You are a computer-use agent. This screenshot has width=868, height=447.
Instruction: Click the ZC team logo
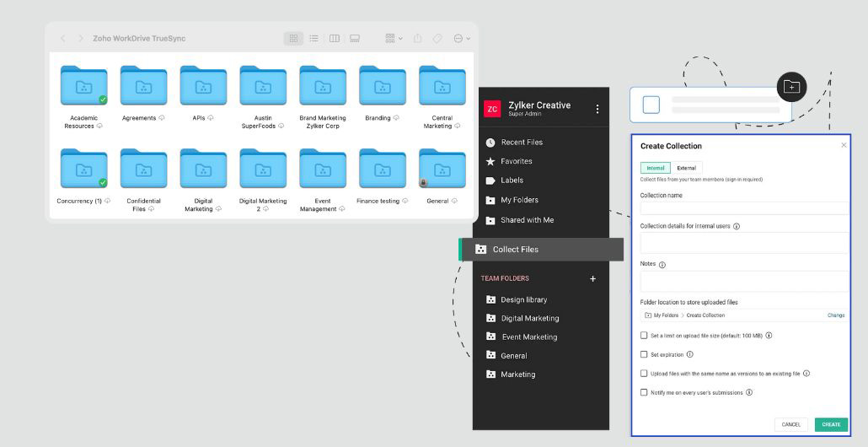492,109
